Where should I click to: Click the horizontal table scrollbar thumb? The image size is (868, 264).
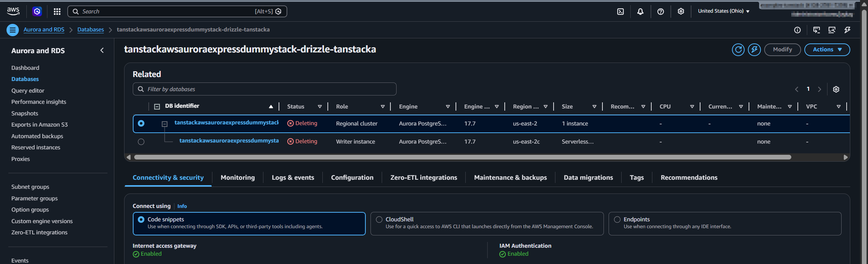tap(463, 157)
